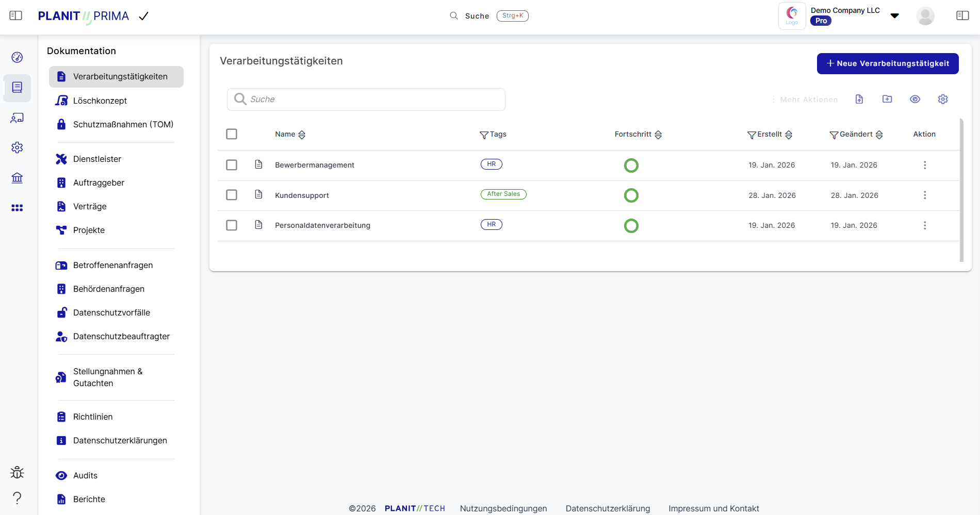Toggle the select-all checkbox in table header
Viewport: 980px width, 515px height.
(232, 134)
